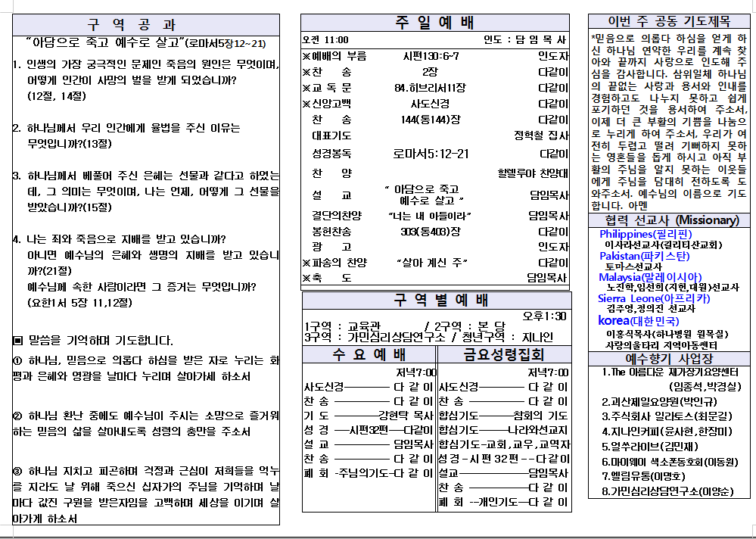This screenshot has width=756, height=539.
Task: Select the name "정혁철 집사"
Action: click(541, 136)
